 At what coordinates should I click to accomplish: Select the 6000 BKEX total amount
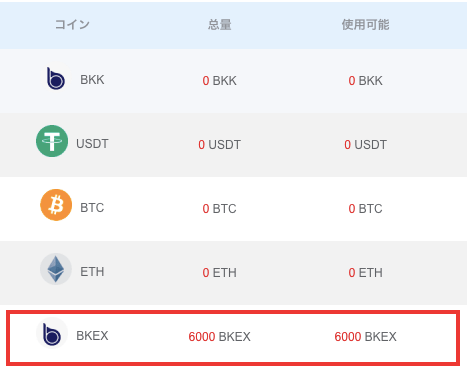coord(219,337)
